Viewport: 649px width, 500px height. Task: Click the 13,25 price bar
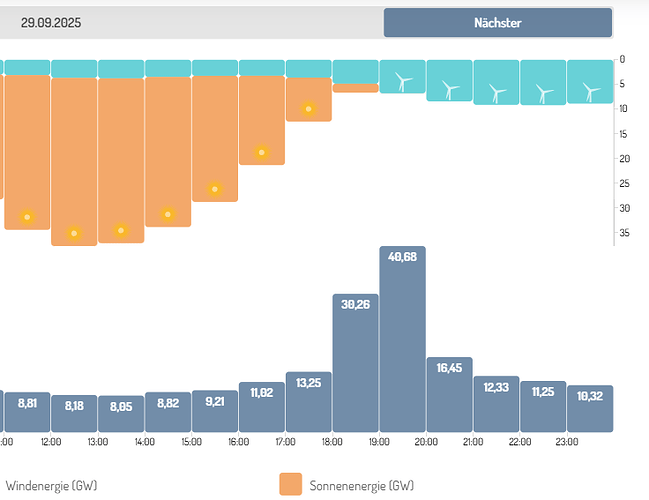point(308,402)
